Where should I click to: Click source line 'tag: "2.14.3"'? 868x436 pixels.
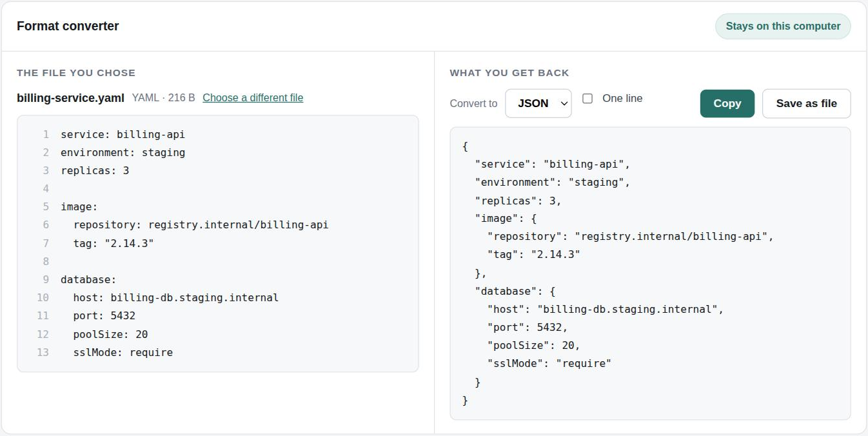[x=113, y=243]
